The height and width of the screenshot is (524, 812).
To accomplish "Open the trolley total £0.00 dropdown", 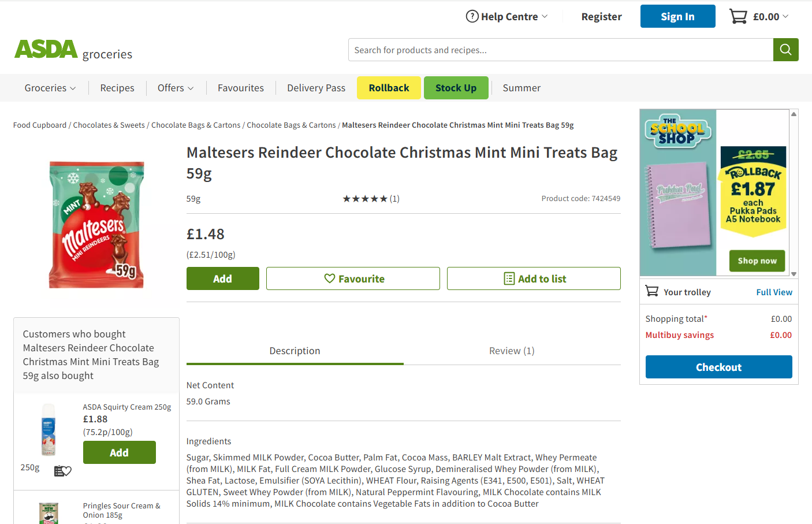I will coord(770,17).
